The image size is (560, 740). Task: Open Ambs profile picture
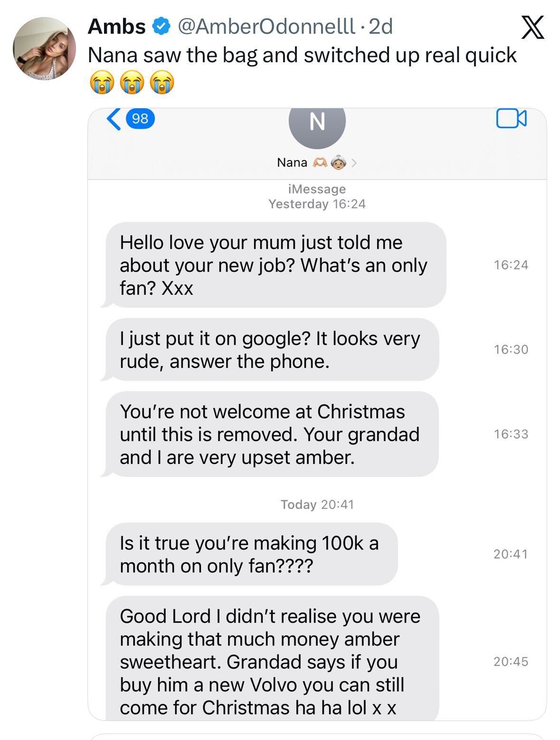tap(44, 48)
